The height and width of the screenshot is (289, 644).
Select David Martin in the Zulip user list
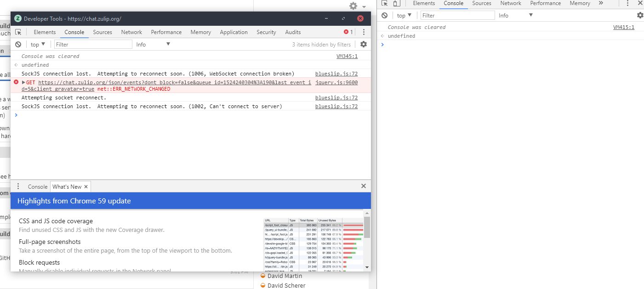coord(285,276)
